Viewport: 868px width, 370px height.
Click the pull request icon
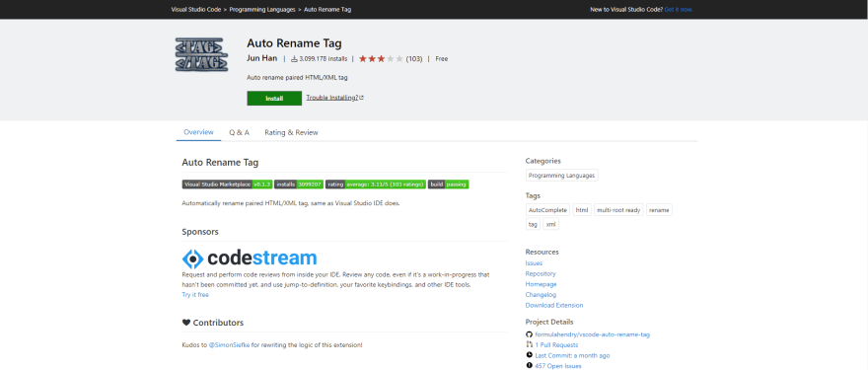click(x=530, y=345)
